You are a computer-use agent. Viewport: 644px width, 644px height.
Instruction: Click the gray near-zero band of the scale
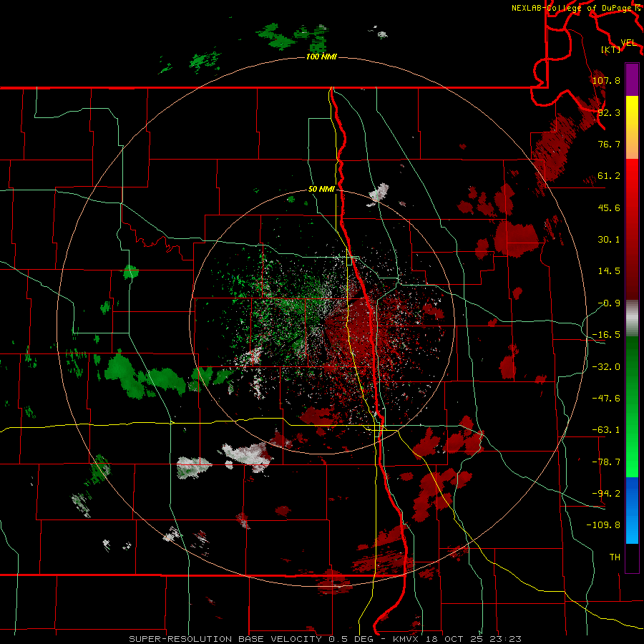(x=632, y=318)
